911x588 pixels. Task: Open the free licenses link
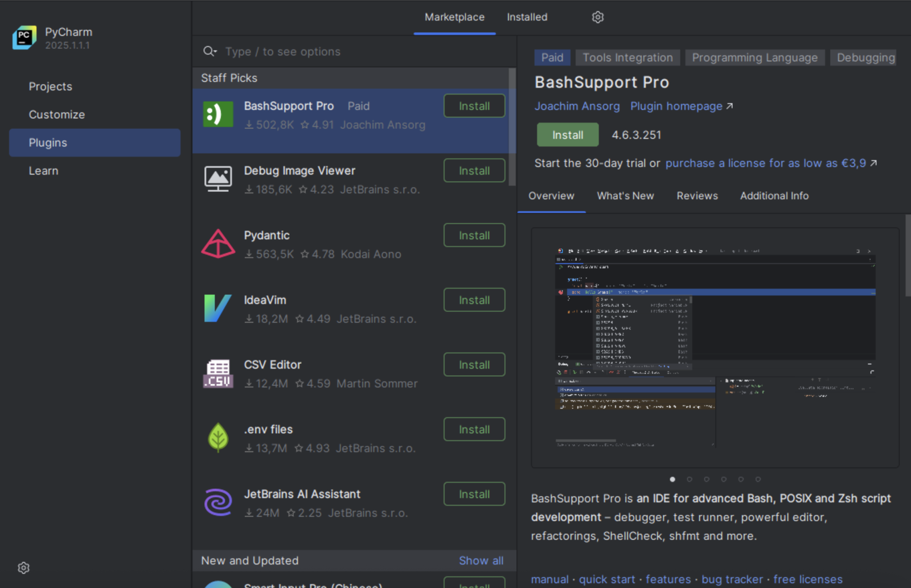click(x=807, y=579)
